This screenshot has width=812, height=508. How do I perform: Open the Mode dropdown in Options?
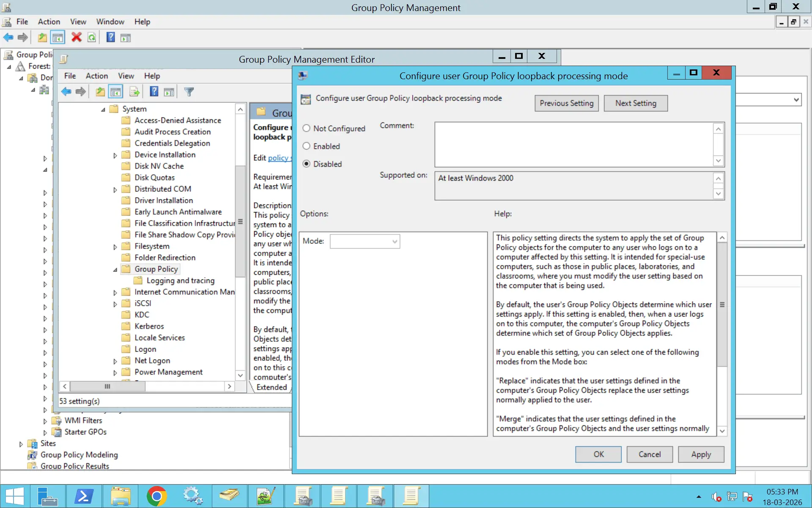(394, 241)
